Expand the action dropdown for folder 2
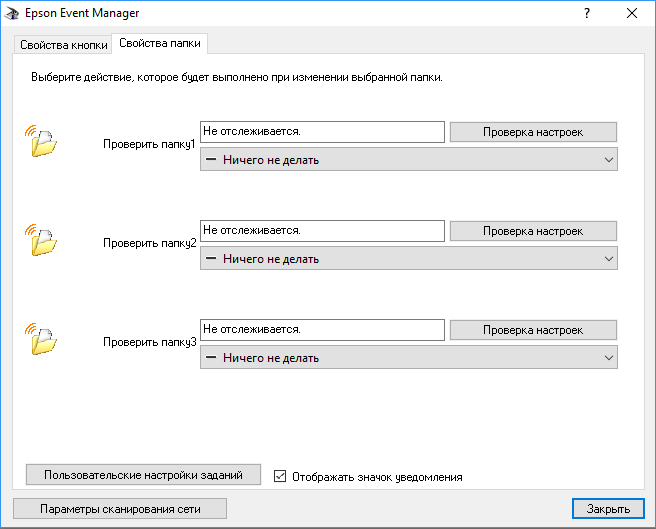656x529 pixels. click(409, 258)
